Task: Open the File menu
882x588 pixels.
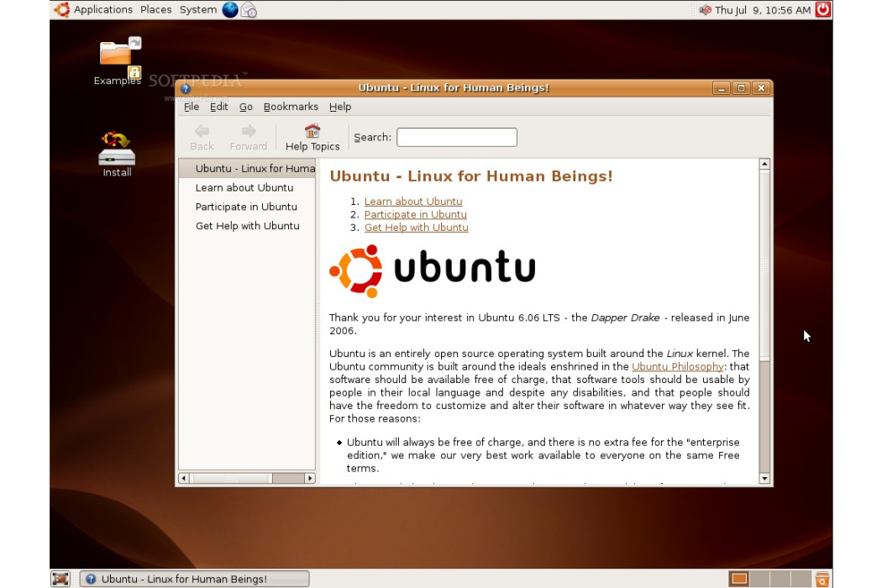Action: (192, 107)
